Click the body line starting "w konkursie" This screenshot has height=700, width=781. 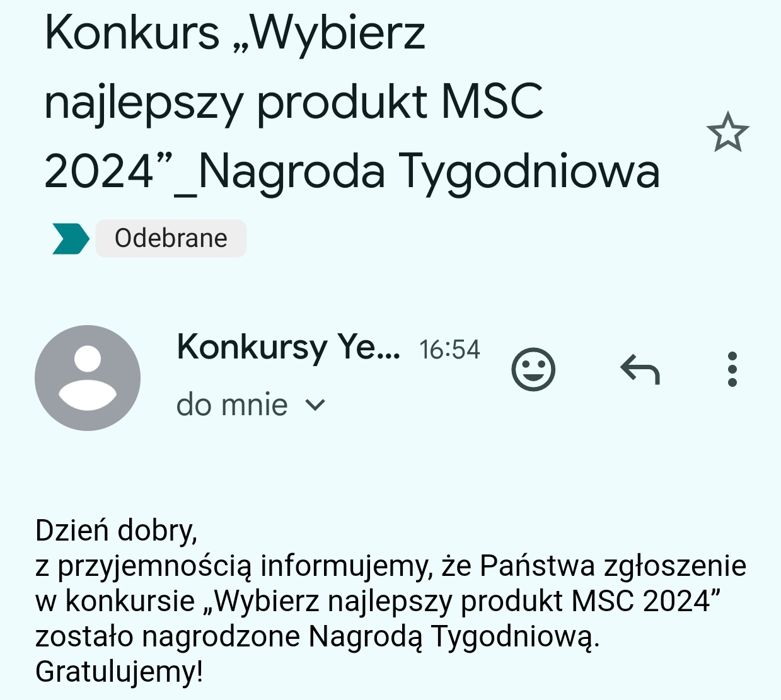pyautogui.click(x=378, y=601)
